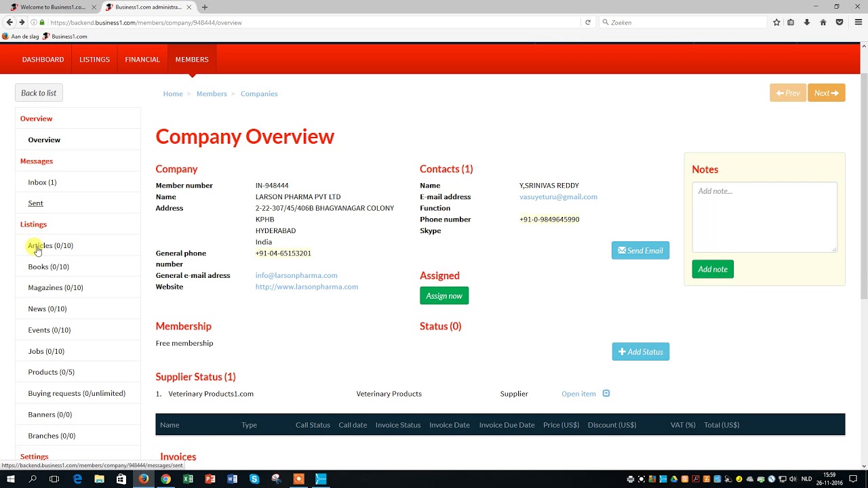Go to the Next company
The width and height of the screenshot is (868, 488).
pos(826,93)
